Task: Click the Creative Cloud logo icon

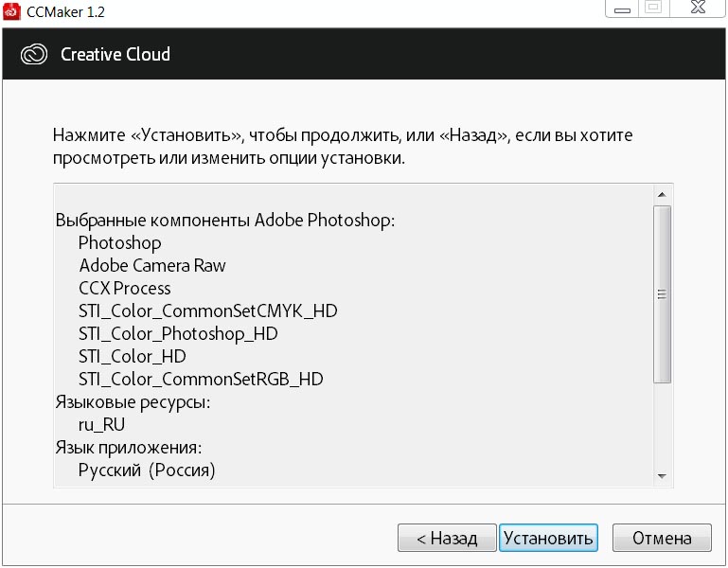Action: click(x=34, y=54)
